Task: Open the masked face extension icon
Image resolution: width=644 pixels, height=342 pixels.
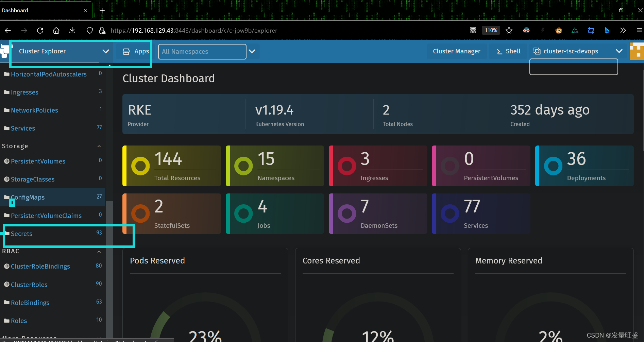Action: pyautogui.click(x=526, y=31)
